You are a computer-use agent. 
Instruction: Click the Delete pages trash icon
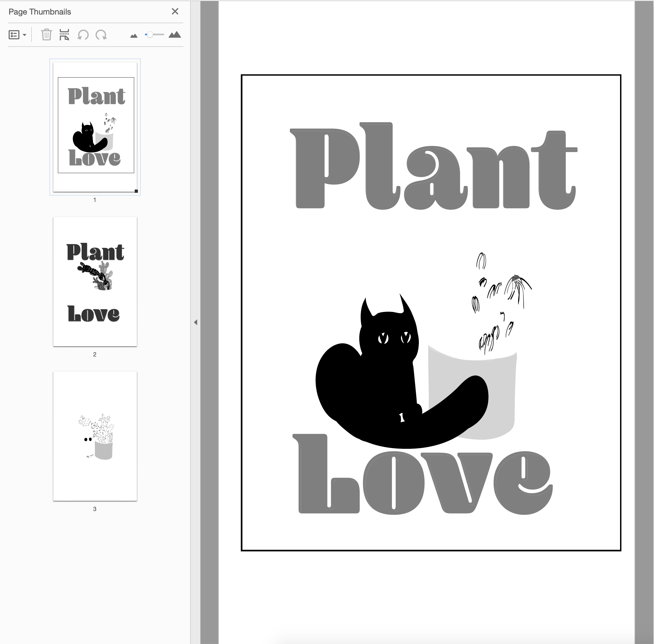pyautogui.click(x=46, y=35)
